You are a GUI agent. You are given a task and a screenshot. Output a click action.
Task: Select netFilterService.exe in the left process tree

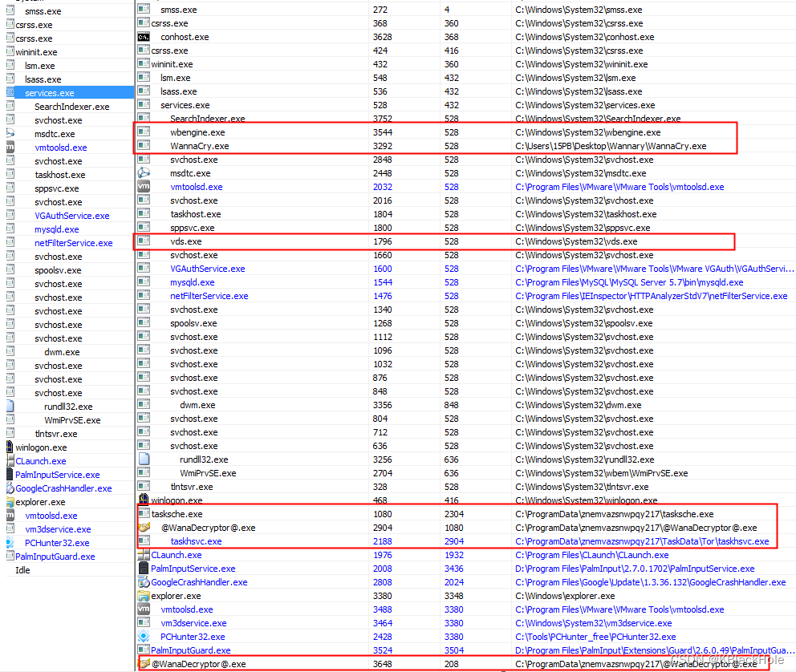pyautogui.click(x=73, y=243)
